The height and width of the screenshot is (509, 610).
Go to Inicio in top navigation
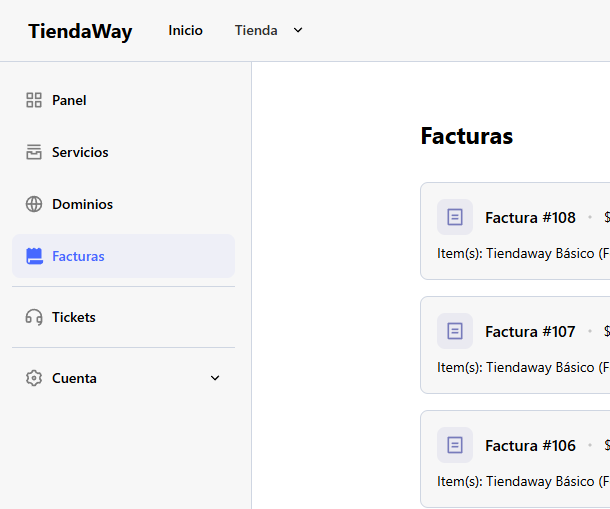point(185,30)
